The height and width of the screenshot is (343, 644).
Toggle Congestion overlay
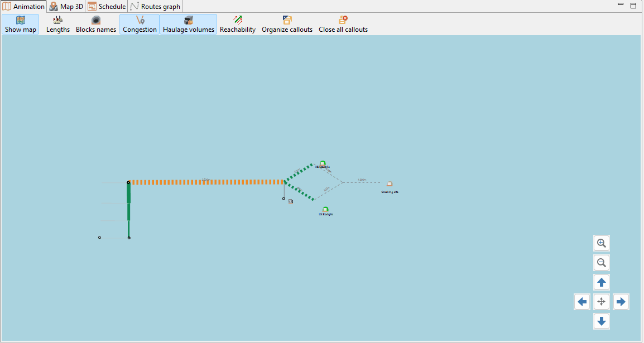coord(140,24)
